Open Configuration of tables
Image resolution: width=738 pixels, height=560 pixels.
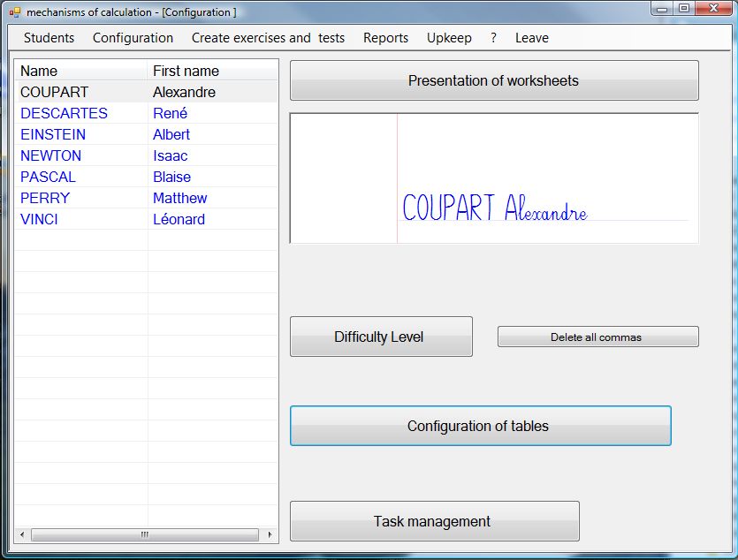tap(481, 426)
